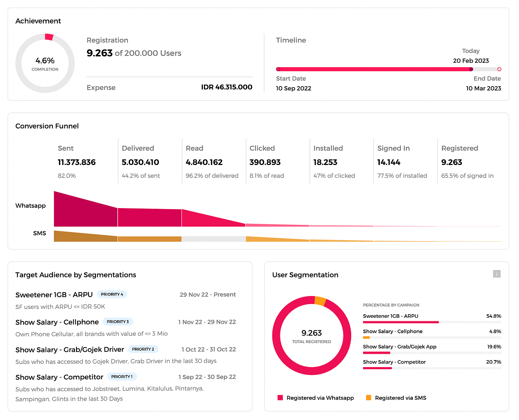Click the User Segmentation info icon
The width and height of the screenshot is (519, 420).
click(x=497, y=274)
